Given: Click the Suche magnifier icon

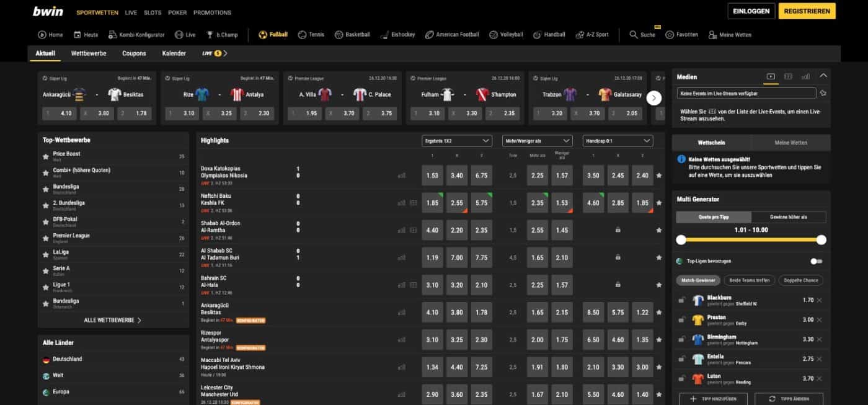Looking at the screenshot, I should [634, 35].
